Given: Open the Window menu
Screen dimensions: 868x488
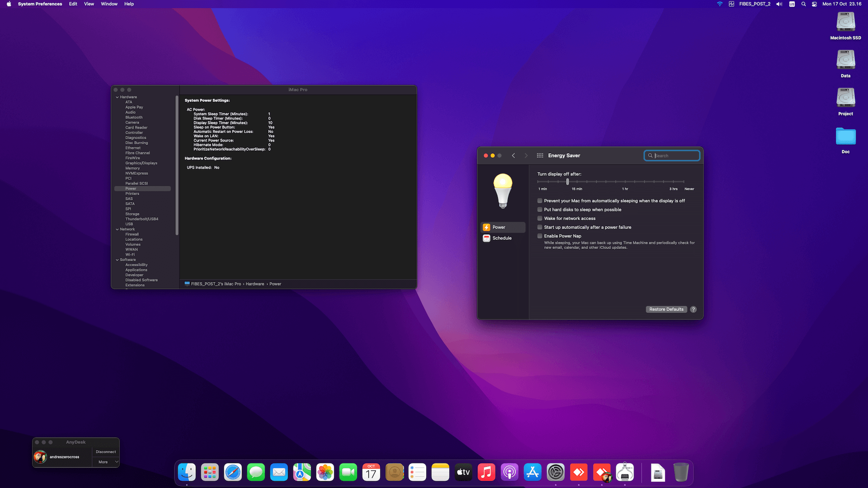Looking at the screenshot, I should (x=109, y=4).
